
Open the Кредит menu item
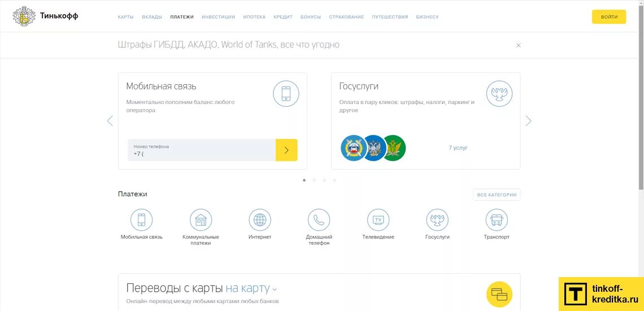pos(283,18)
